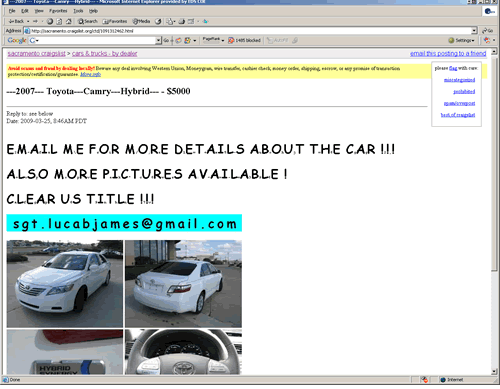Click the Internet zone status bar indicator
This screenshot has height=389, width=500.
[452, 380]
